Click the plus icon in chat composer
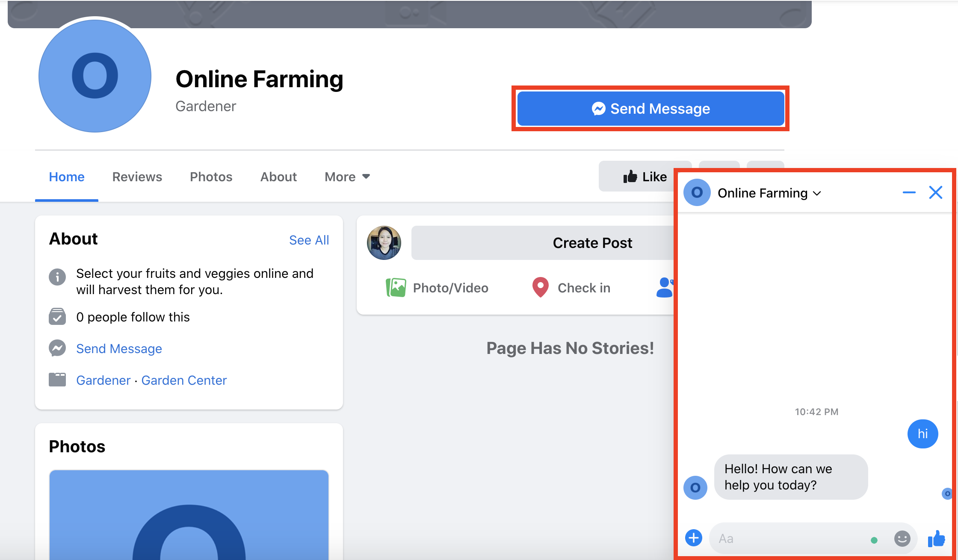958x560 pixels. click(x=693, y=538)
